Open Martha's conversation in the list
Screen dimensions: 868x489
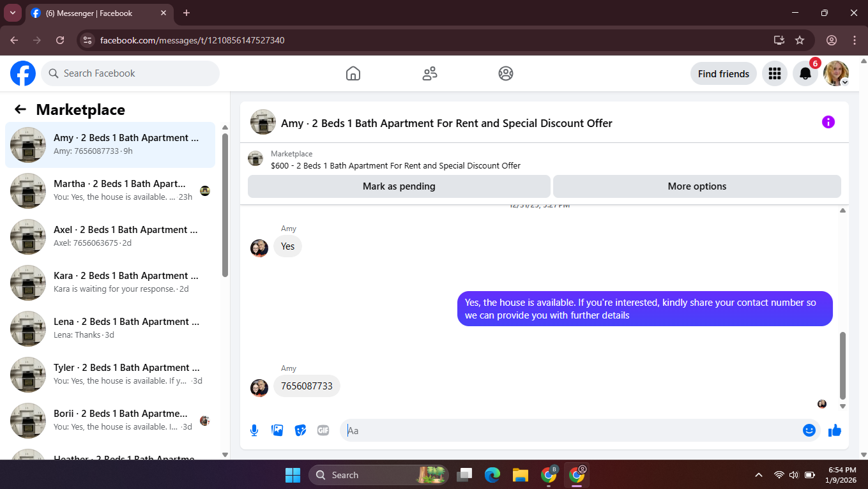(x=110, y=191)
